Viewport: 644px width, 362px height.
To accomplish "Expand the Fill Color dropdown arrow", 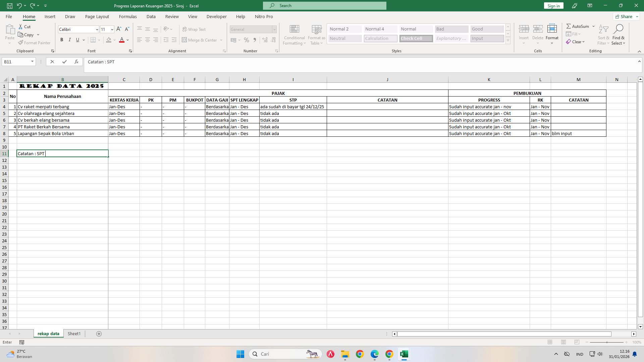I will [114, 40].
